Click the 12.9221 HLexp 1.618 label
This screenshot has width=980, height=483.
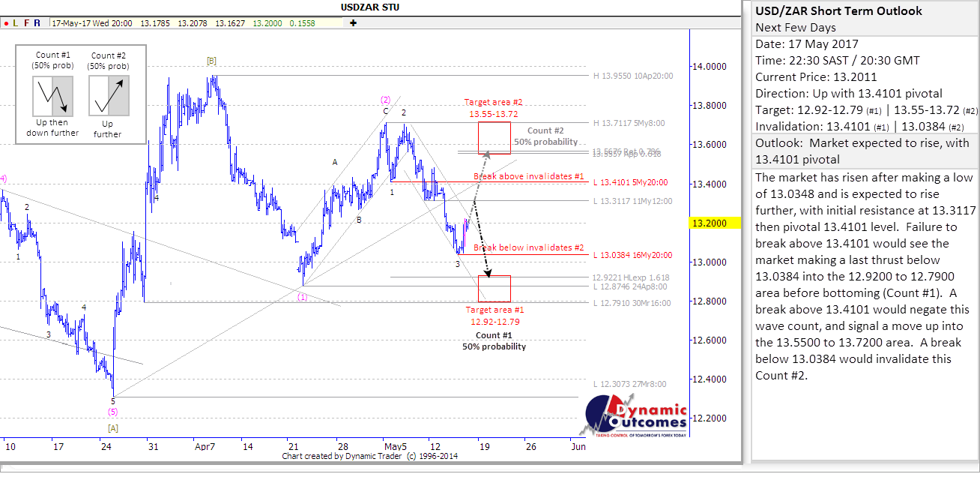click(x=630, y=277)
